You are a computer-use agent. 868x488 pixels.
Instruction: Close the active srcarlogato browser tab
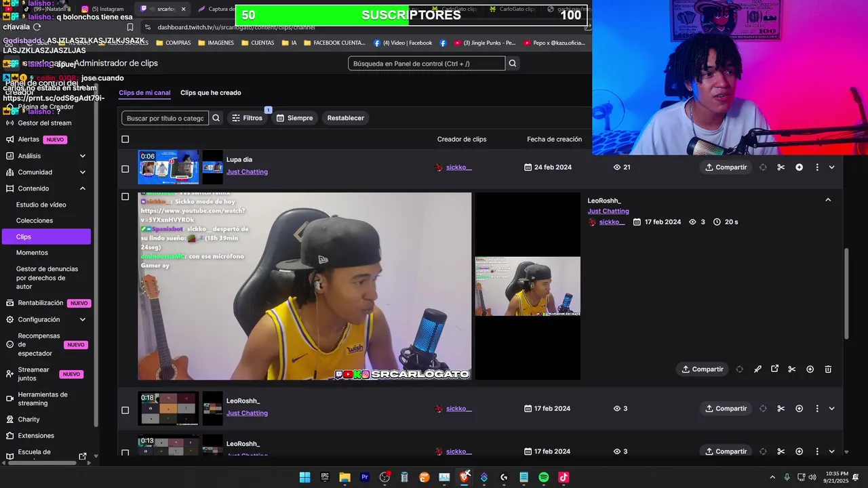183,9
